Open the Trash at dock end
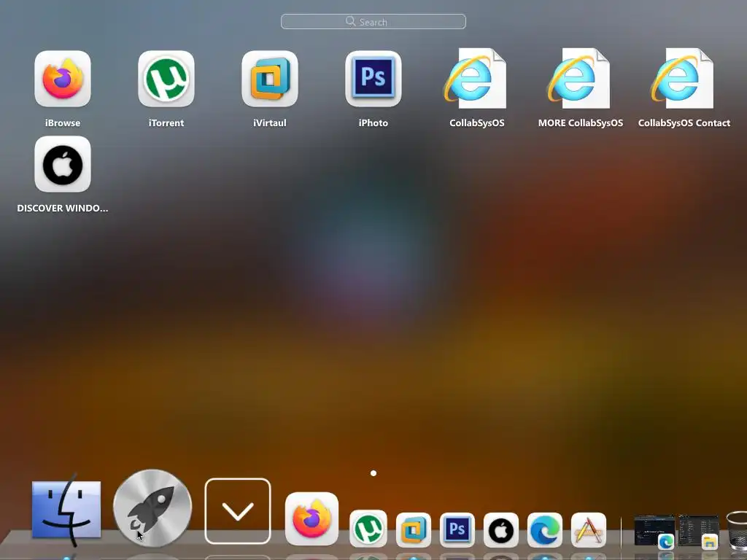Viewport: 747px width, 560px height. (737, 530)
